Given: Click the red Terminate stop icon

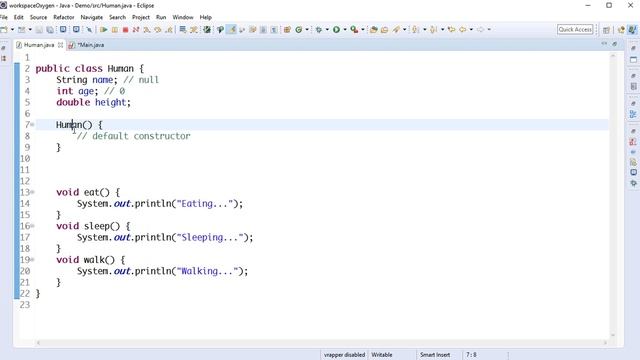Looking at the screenshot, I should (x=125, y=29).
